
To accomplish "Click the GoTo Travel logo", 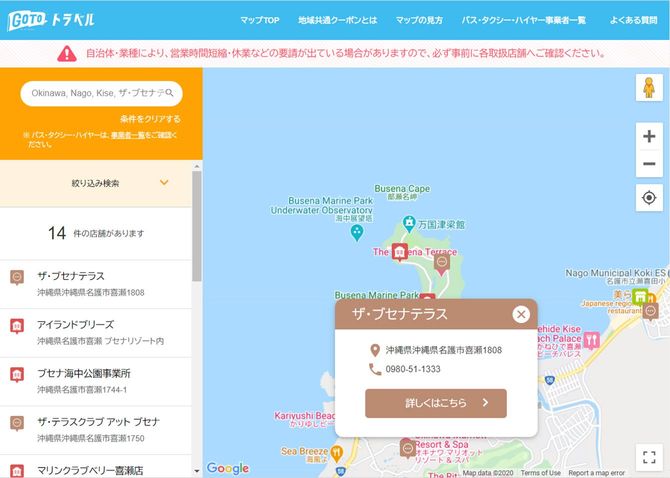I will coord(50,20).
